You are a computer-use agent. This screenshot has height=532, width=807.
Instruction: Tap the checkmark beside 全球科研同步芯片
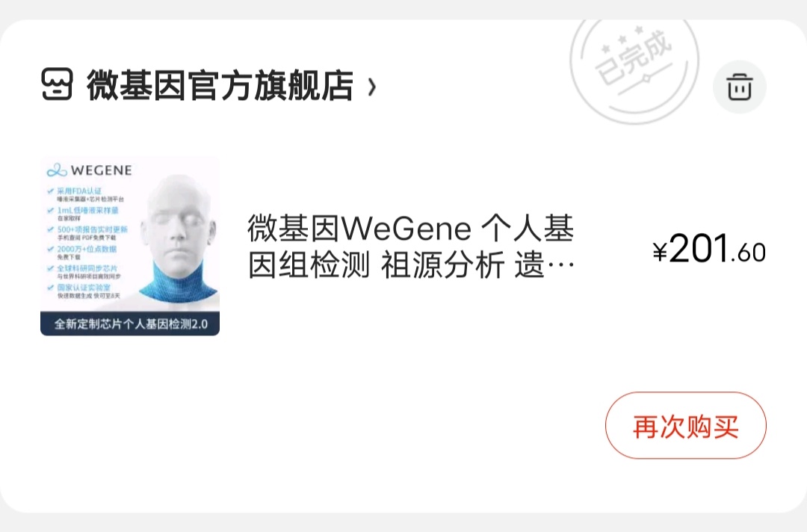click(x=51, y=268)
